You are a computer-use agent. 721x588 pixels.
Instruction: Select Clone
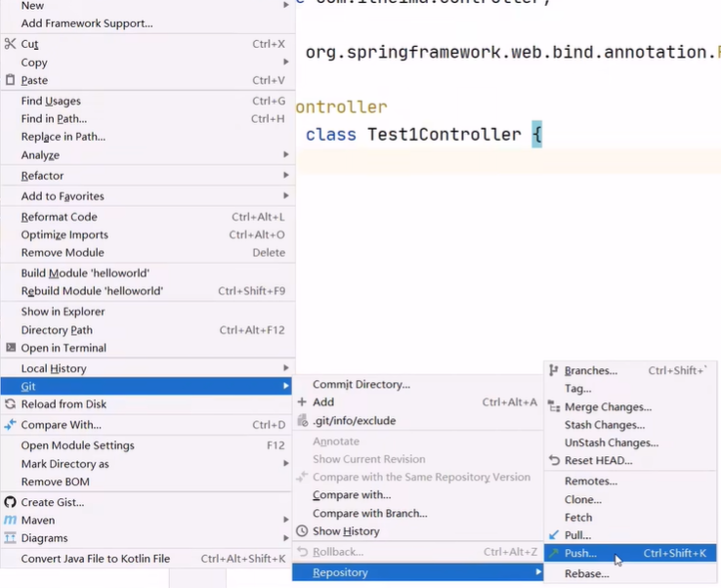[x=630, y=499]
